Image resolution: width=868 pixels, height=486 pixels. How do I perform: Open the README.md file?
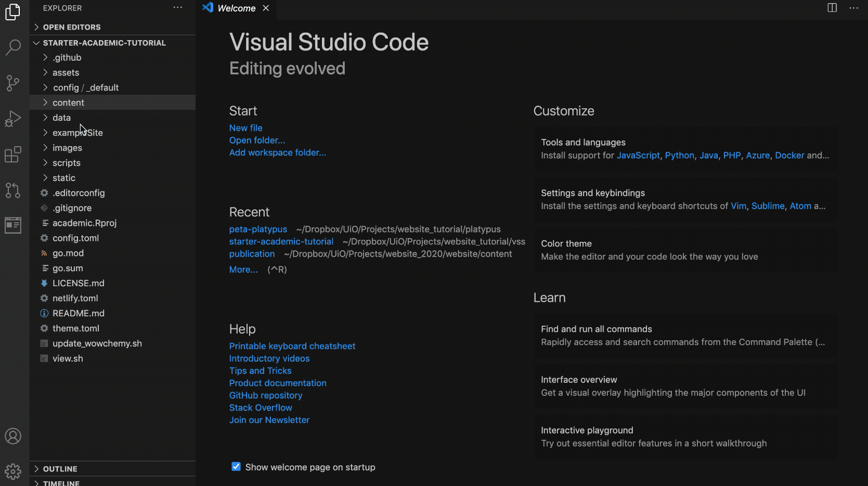(x=78, y=313)
